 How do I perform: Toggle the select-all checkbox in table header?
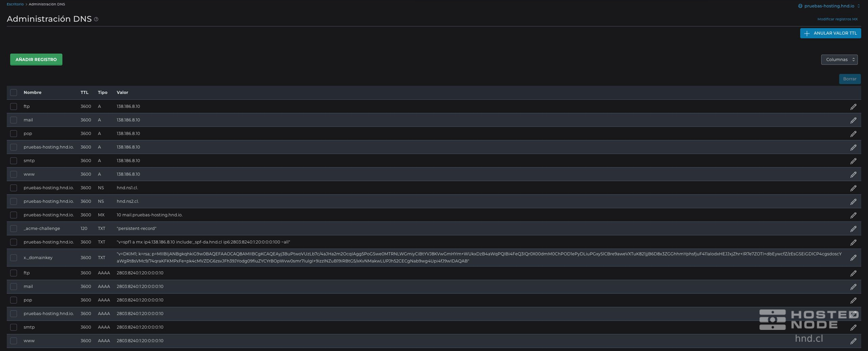point(14,92)
